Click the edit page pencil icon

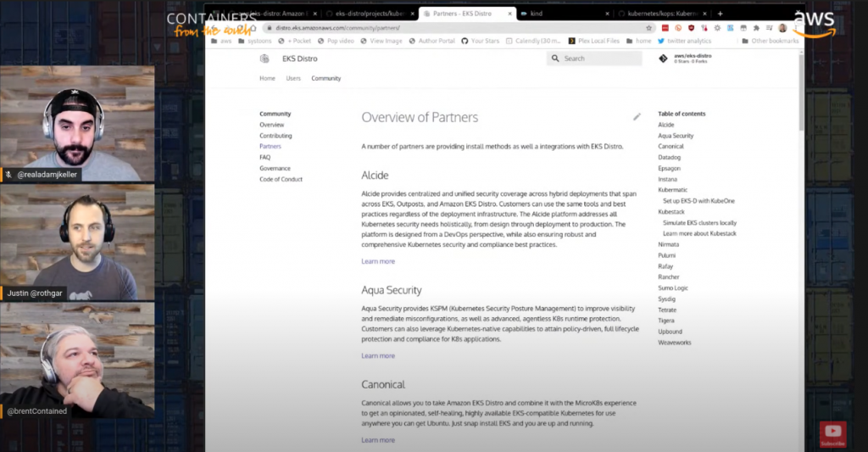(637, 117)
